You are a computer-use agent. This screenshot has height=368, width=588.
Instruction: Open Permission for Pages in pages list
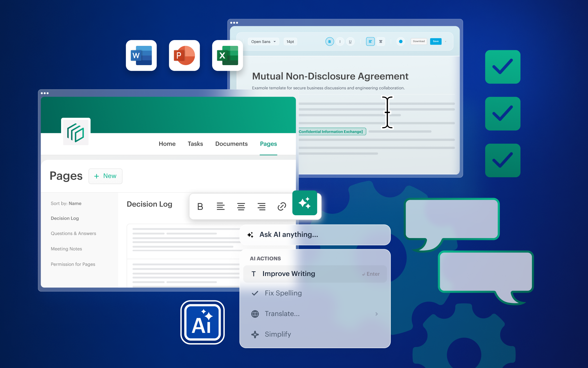tap(73, 264)
